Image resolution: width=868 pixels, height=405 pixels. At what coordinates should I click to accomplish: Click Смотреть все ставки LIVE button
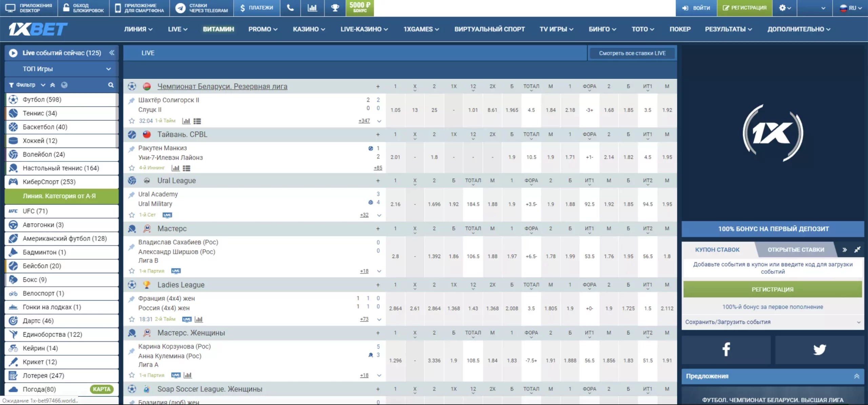coord(632,53)
